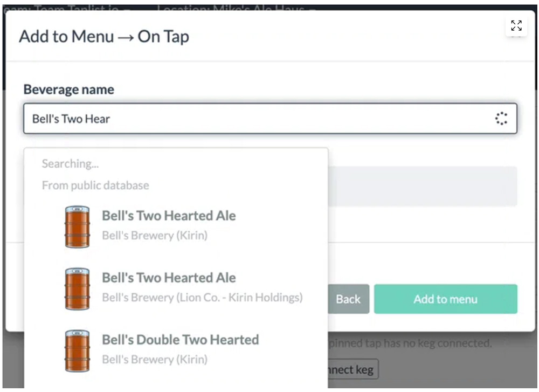This screenshot has width=539, height=392.
Task: Click keg icon of the Lion Co. result
Action: tap(77, 289)
